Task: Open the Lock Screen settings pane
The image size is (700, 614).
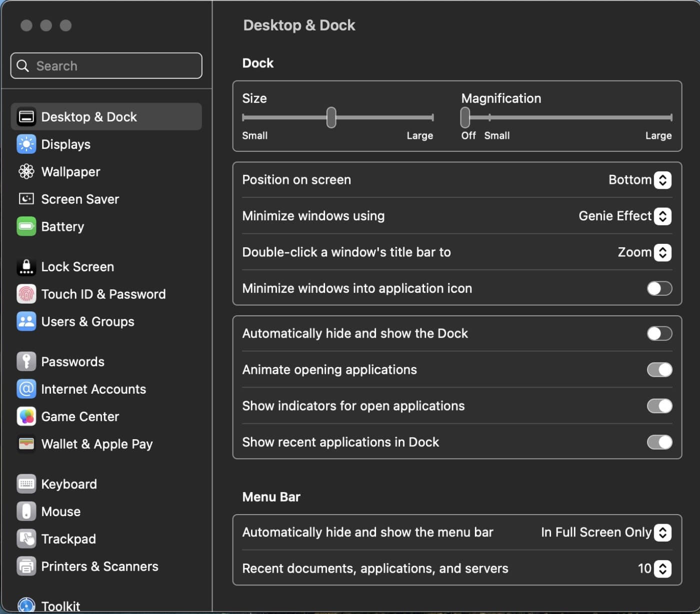Action: point(77,267)
